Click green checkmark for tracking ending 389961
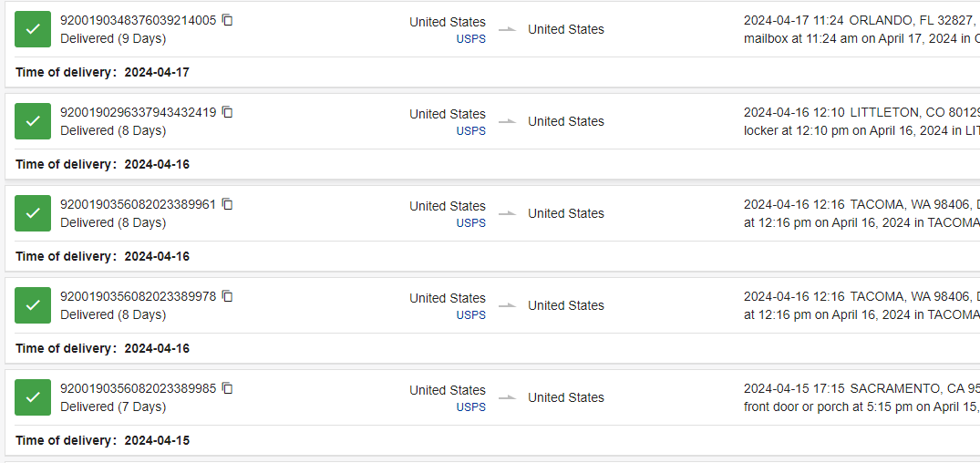 pos(33,213)
